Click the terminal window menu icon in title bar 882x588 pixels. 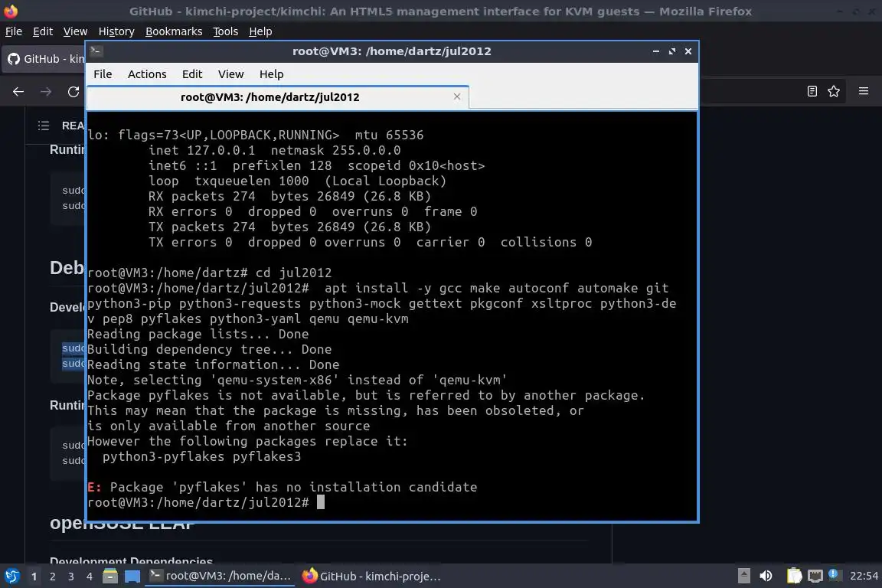tap(96, 51)
